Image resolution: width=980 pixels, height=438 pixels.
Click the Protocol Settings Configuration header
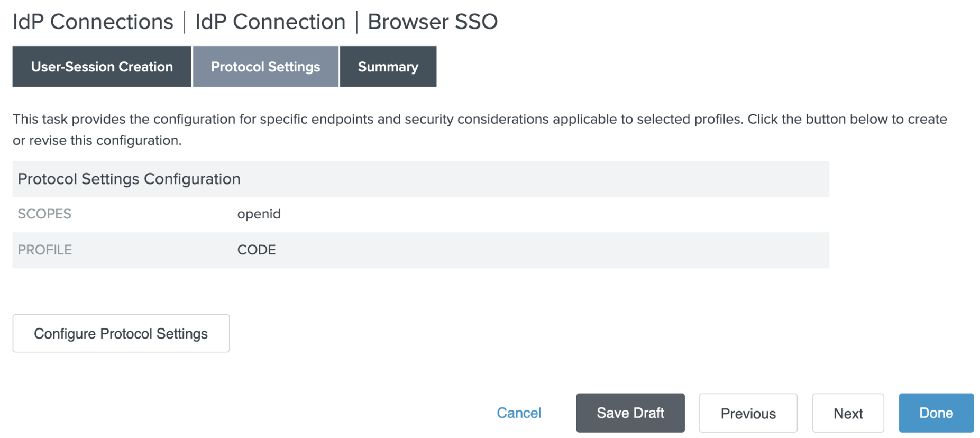(129, 179)
